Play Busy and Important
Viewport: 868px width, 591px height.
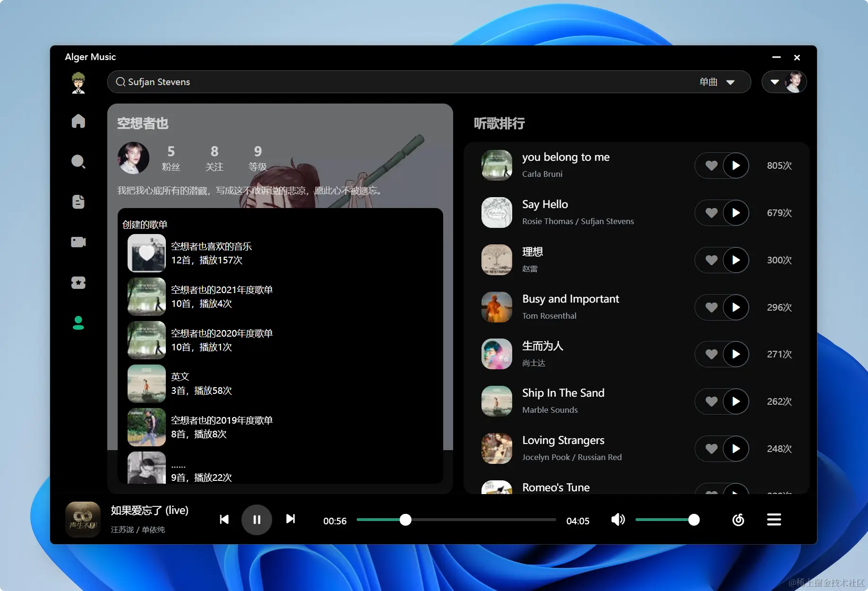pos(736,307)
